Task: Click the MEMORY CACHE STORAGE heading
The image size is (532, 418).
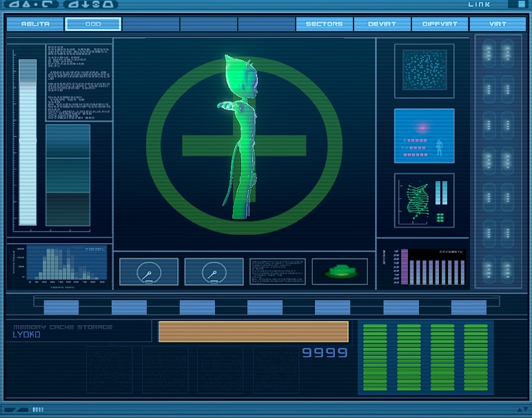Action: click(63, 327)
